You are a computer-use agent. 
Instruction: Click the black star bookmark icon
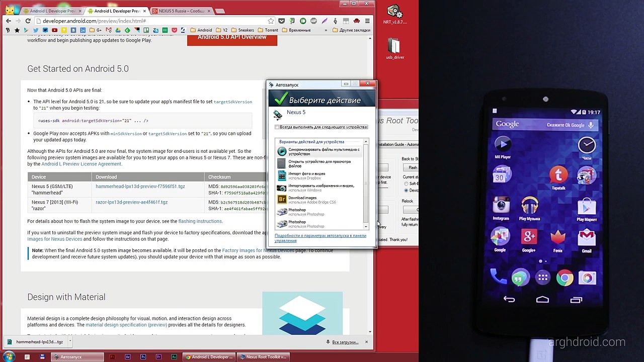coord(17,30)
